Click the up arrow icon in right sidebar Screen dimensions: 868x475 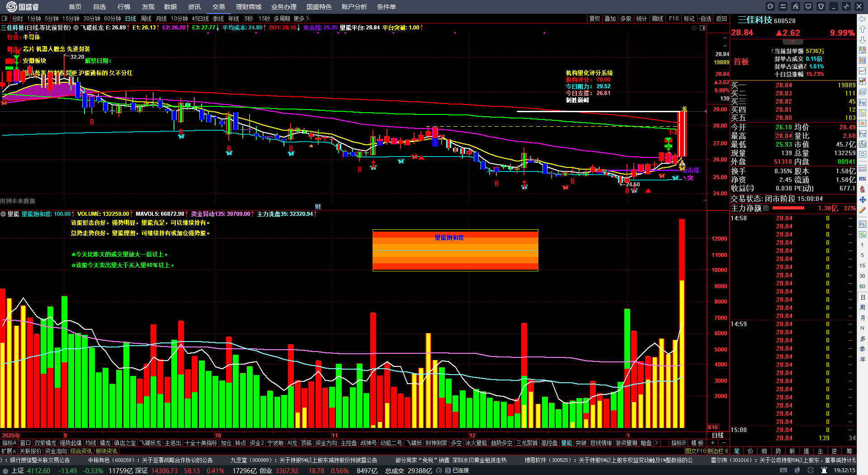point(863,29)
